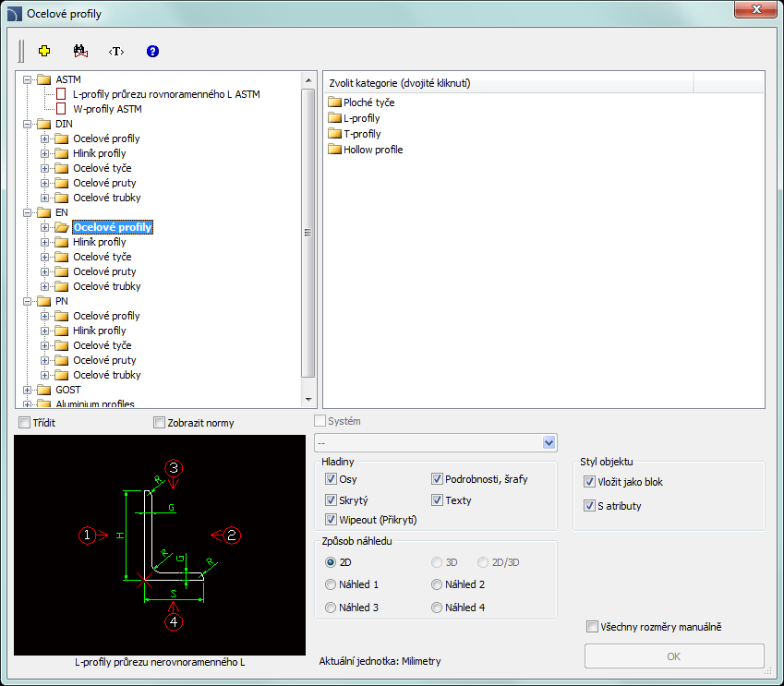This screenshot has width=784, height=686.
Task: Expand Ocelové profily under DIN
Action: 44,138
